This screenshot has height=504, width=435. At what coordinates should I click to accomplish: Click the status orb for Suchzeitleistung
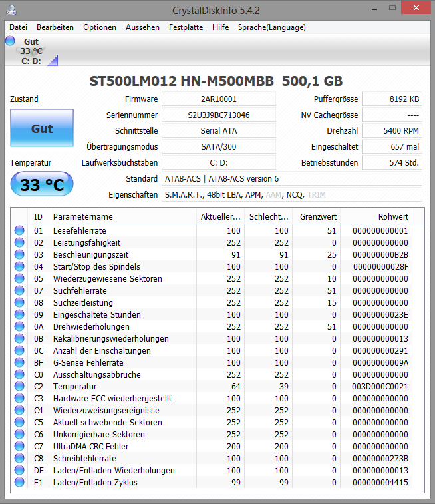point(19,302)
